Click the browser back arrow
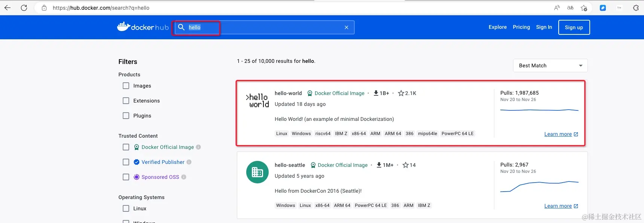This screenshot has width=644, height=223. tap(7, 7)
